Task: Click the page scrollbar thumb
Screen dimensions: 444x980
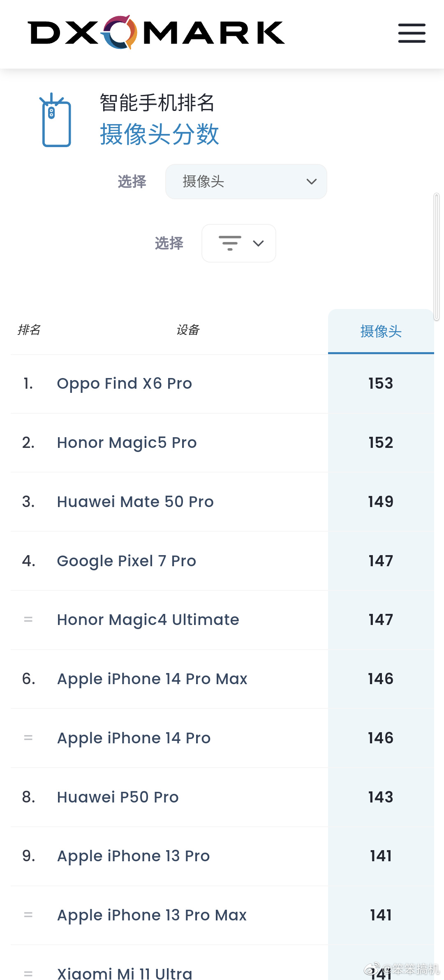Action: click(x=437, y=257)
